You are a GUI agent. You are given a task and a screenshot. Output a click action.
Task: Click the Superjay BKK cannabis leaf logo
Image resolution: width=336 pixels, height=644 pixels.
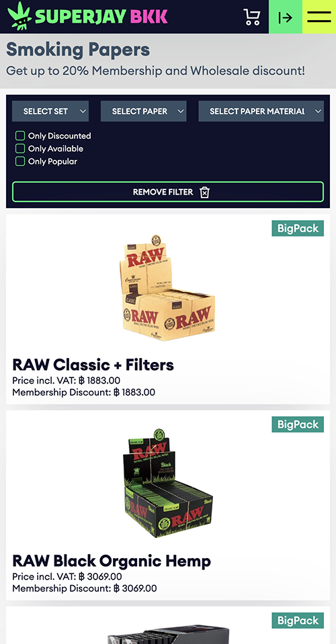click(19, 15)
